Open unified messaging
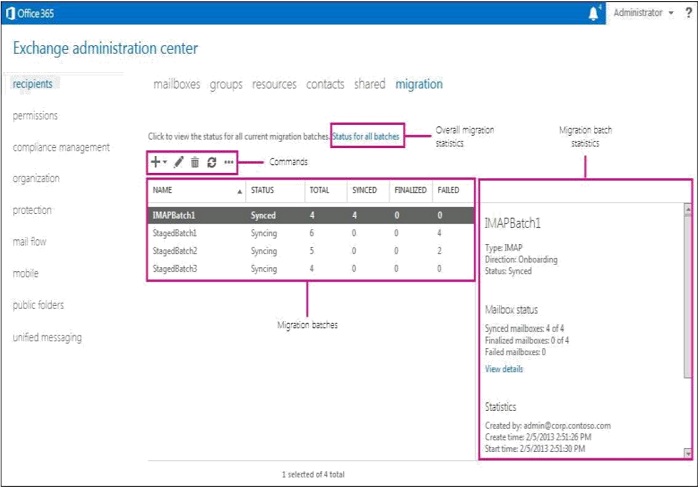The width and height of the screenshot is (700, 488). point(47,338)
